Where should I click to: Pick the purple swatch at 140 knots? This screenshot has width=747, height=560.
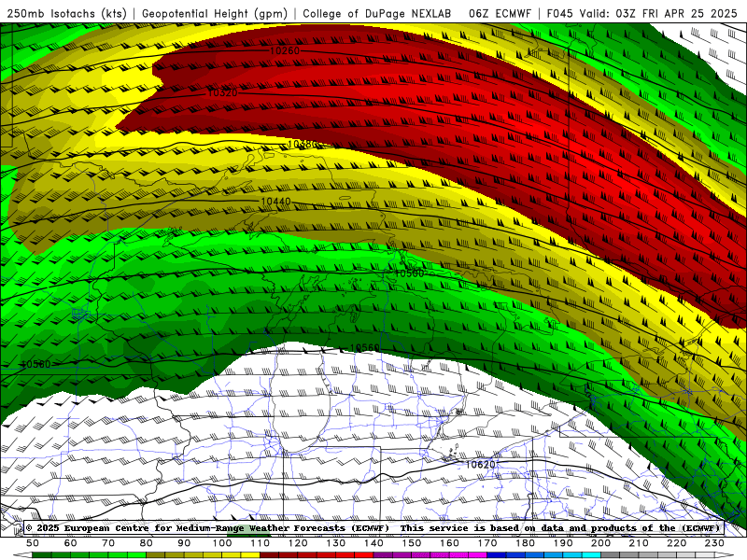(x=384, y=555)
